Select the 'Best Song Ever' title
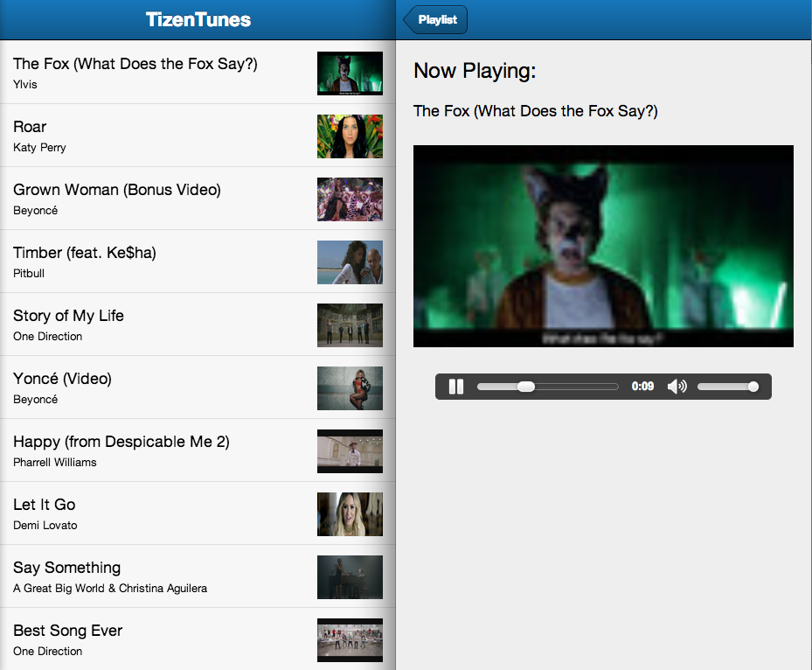 68,631
